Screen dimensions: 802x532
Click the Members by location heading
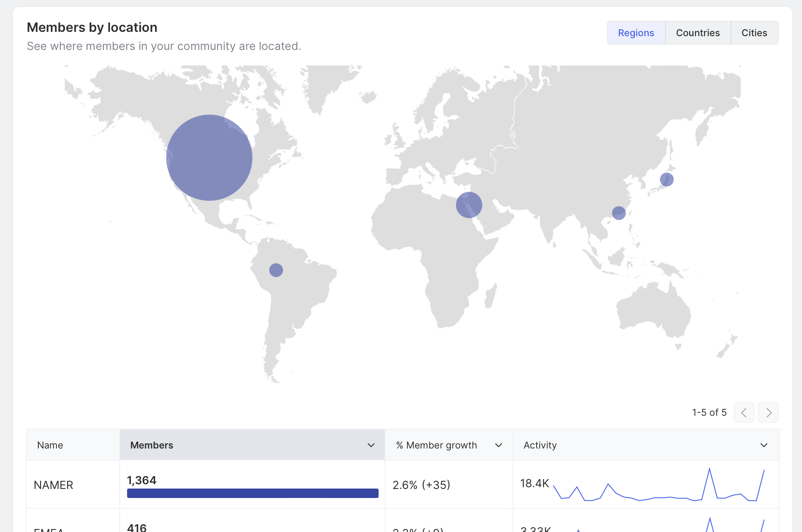coord(92,28)
